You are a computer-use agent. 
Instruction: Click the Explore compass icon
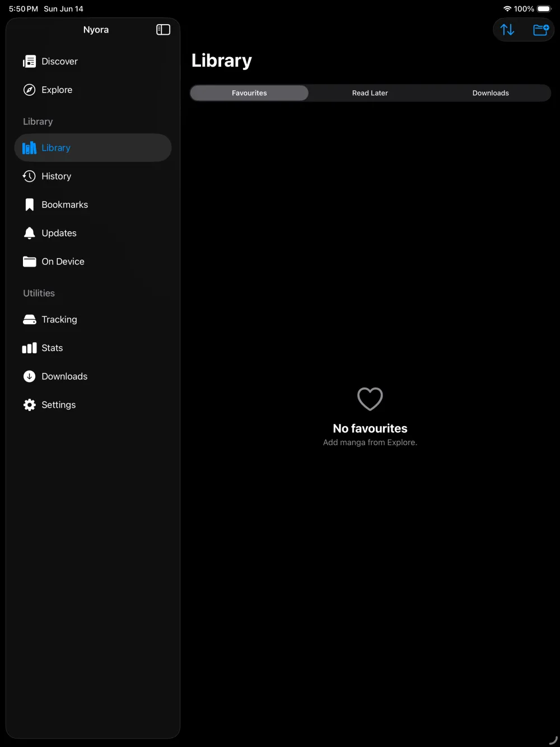29,90
